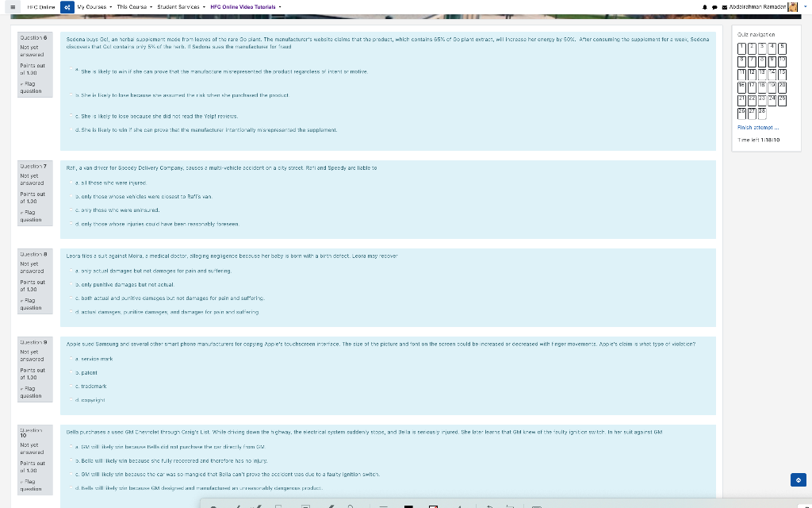
Task: Click the Time left countdown text
Action: pos(758,140)
